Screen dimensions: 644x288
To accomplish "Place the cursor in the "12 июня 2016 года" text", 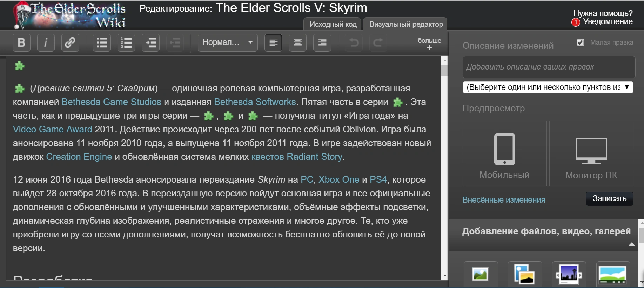I will click(53, 179).
